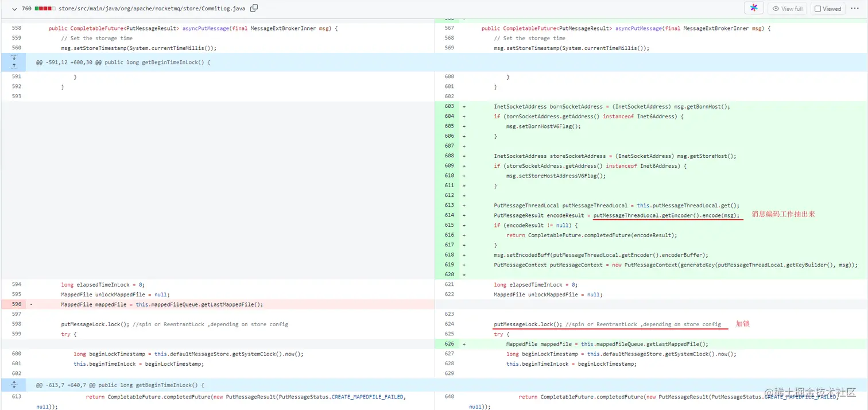The width and height of the screenshot is (868, 410).
Task: Click the 'putMessageThreadLocal.getEncoder().encode(msg);' code
Action: pos(666,215)
